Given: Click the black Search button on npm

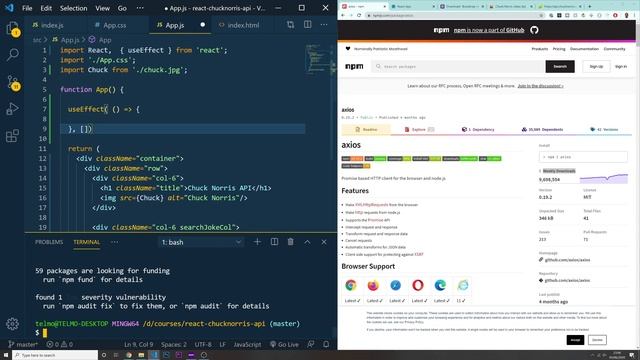Looking at the screenshot, I should [x=560, y=67].
